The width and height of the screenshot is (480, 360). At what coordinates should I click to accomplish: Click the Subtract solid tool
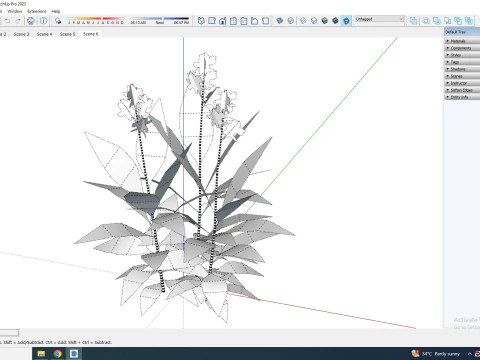click(447, 21)
